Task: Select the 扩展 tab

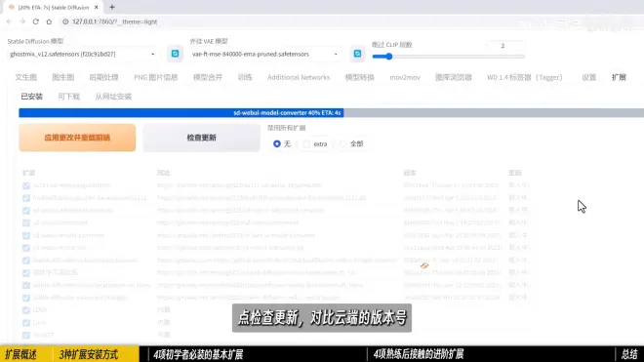Action: tap(619, 77)
